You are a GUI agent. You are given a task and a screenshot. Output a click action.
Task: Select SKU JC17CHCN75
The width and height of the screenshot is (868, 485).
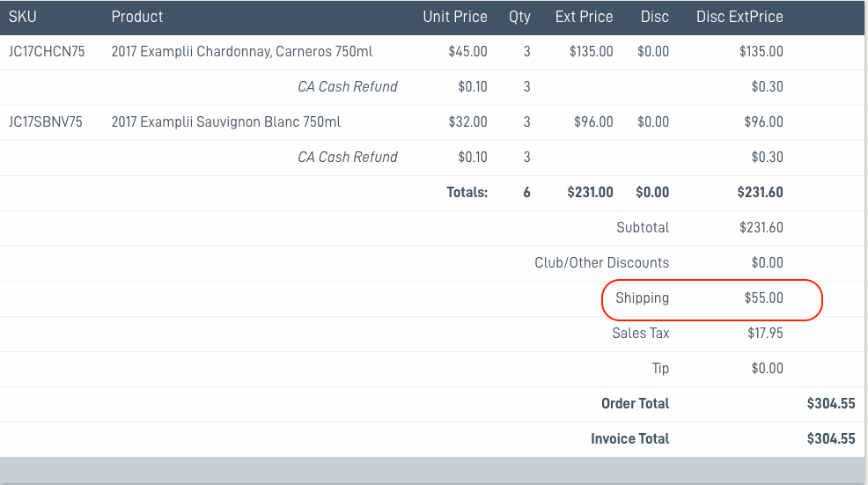[47, 51]
